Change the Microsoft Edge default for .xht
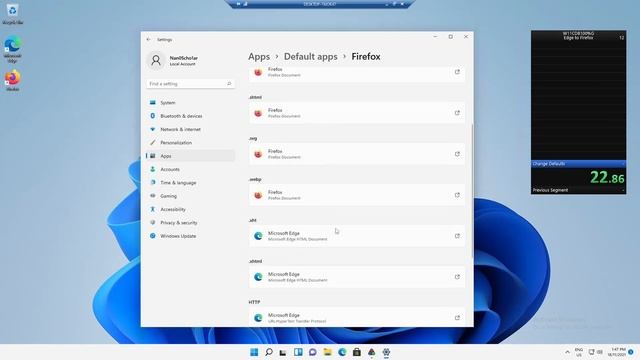The height and width of the screenshot is (360, 640). click(x=357, y=236)
